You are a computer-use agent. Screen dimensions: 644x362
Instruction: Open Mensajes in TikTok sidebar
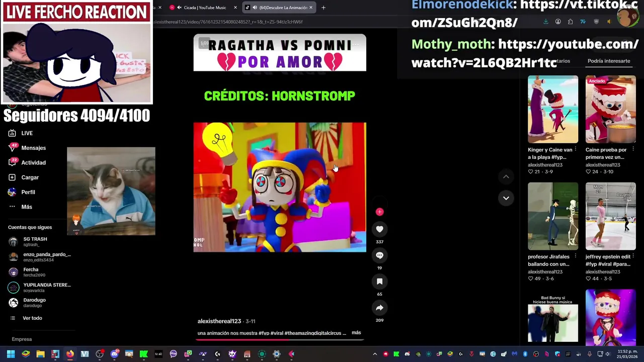(27, 148)
